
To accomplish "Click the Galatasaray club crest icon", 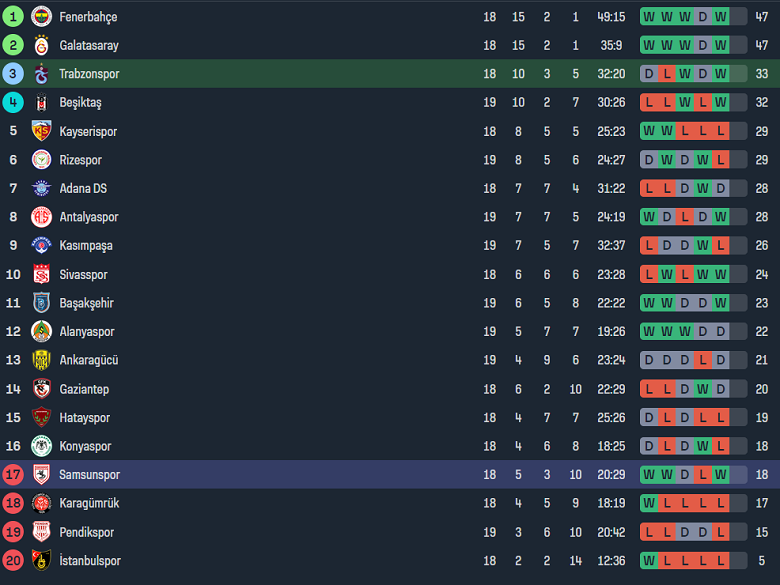I will click(x=41, y=45).
